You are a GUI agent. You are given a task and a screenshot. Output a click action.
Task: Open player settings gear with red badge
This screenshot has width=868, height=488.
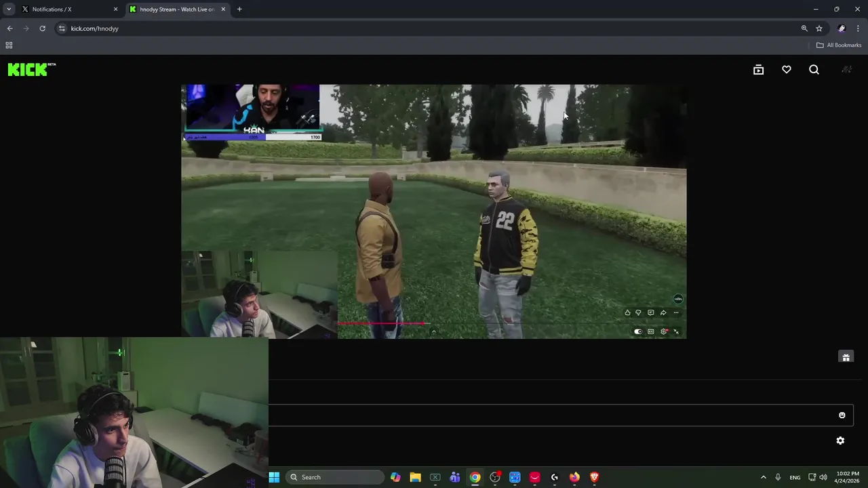664,331
